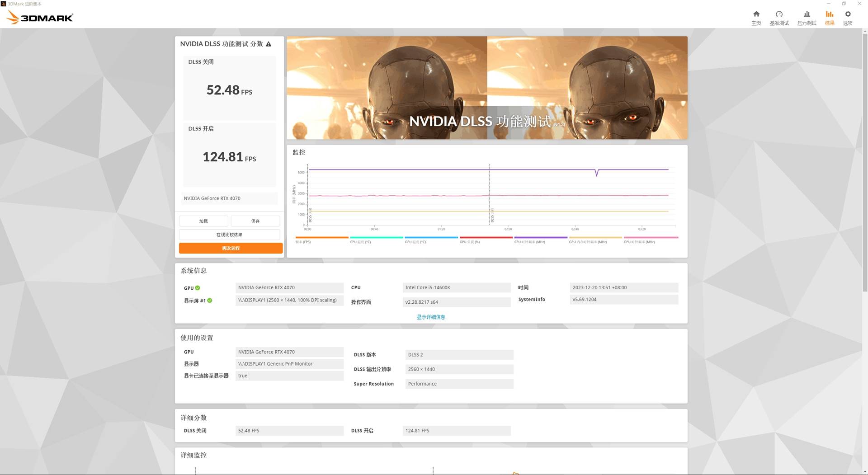Click the green check icon next to GPU
This screenshot has height=475, width=868.
tap(198, 288)
